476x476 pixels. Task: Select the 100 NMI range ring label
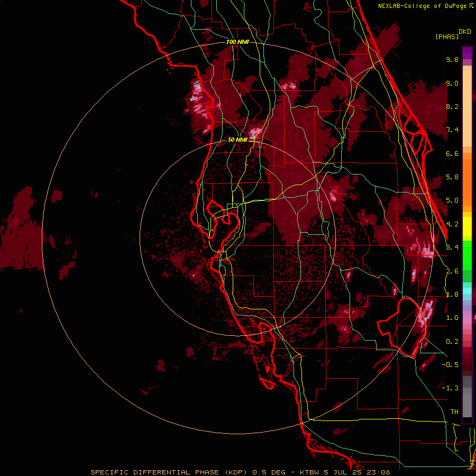coord(237,42)
